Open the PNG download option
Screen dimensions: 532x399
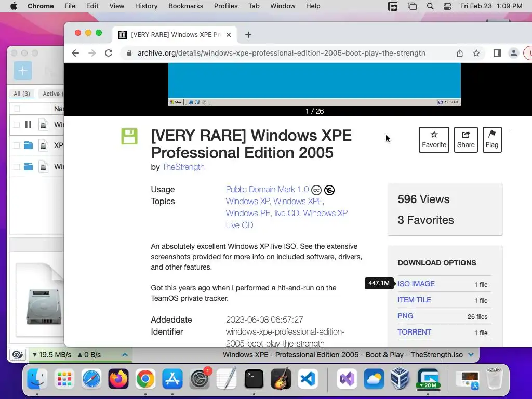pos(405,316)
